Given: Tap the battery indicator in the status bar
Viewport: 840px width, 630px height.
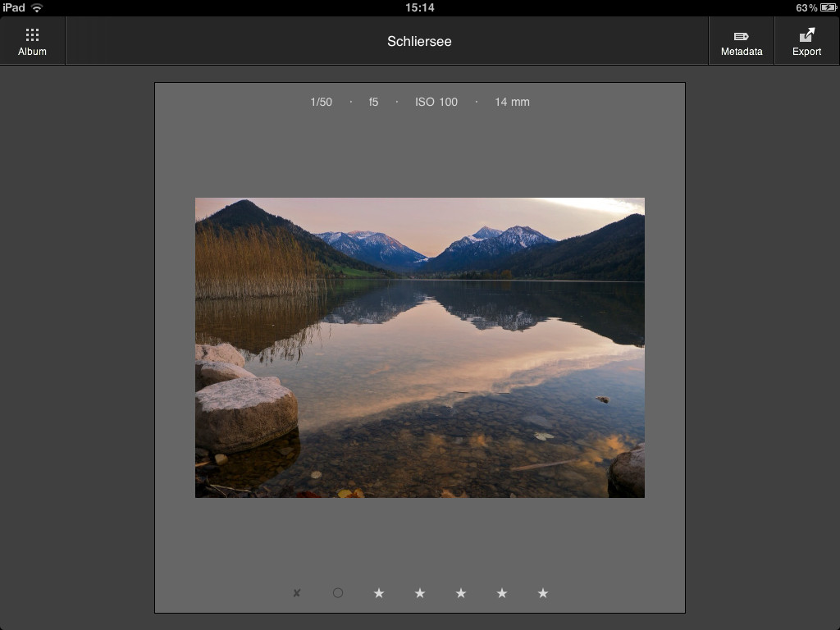Looking at the screenshot, I should point(829,7).
